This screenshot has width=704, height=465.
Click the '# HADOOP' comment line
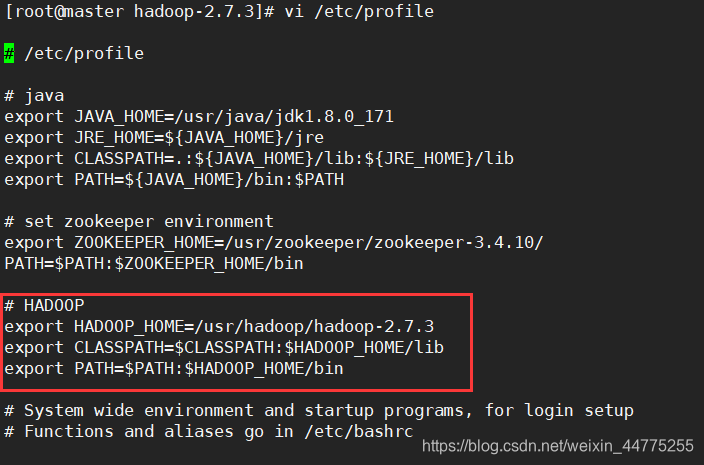44,305
